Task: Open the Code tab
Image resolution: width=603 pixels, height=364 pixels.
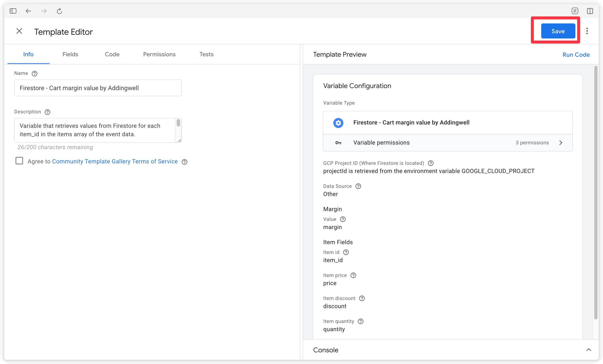Action: pos(112,54)
